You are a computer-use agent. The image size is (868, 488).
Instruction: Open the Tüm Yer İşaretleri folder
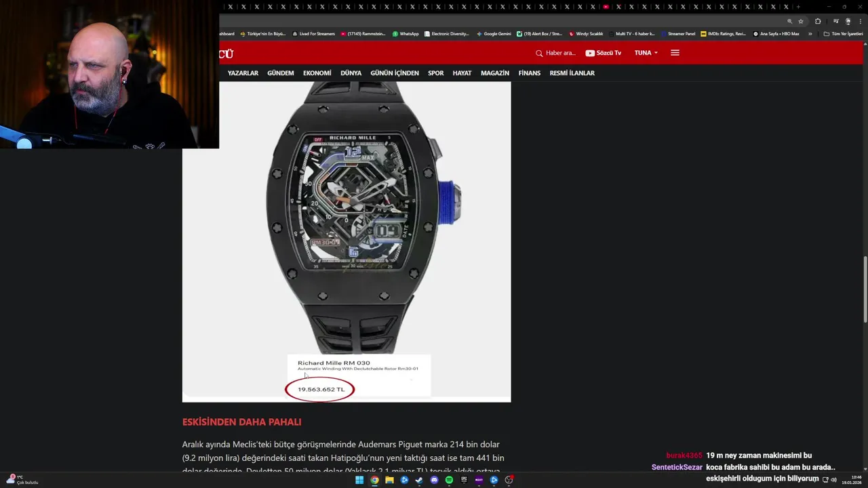[x=843, y=34]
